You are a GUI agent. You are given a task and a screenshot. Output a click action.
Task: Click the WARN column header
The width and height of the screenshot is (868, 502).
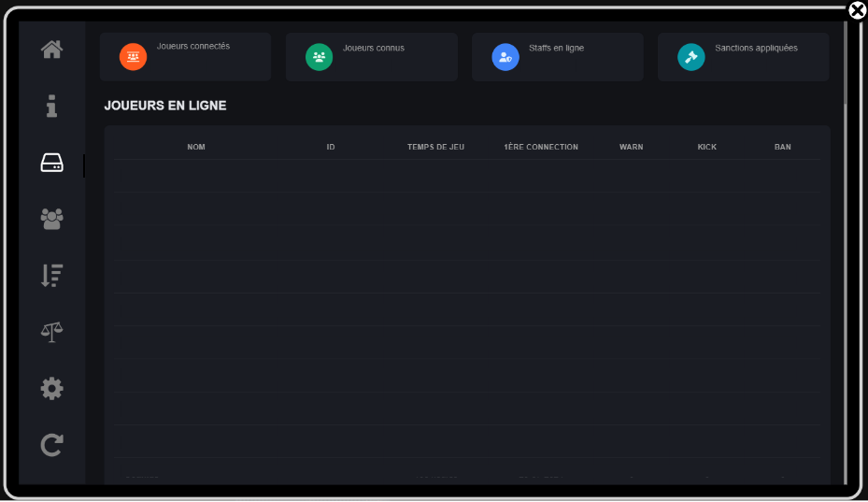click(x=632, y=147)
